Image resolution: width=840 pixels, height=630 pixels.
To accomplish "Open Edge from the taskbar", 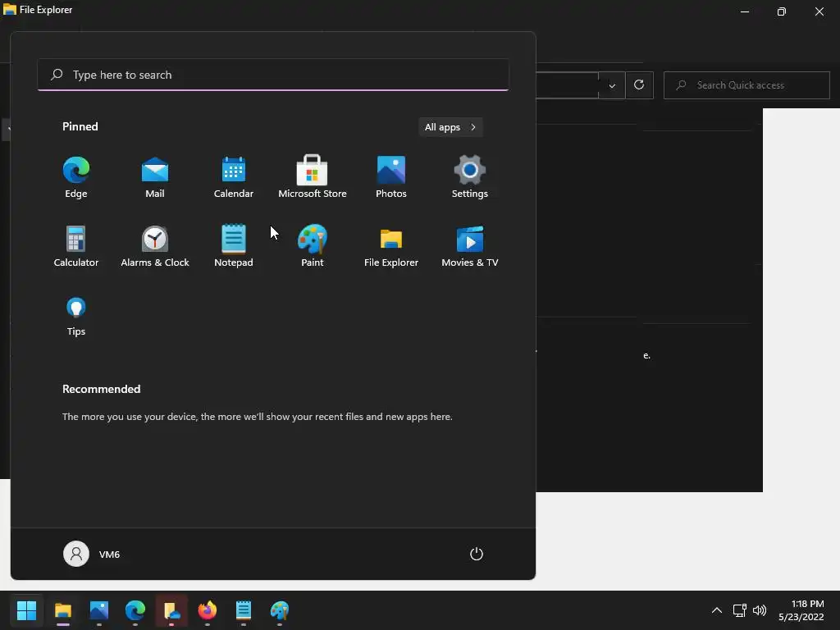I will click(x=135, y=610).
